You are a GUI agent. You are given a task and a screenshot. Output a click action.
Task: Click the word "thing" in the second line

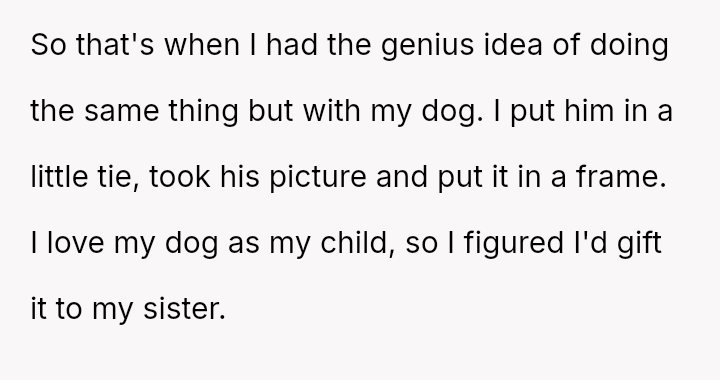click(x=203, y=112)
